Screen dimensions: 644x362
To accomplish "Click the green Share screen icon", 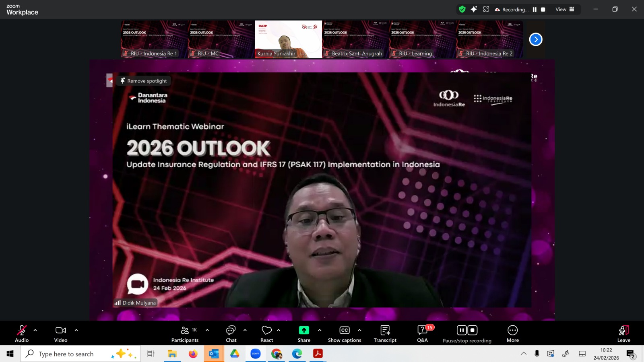I will (x=304, y=330).
